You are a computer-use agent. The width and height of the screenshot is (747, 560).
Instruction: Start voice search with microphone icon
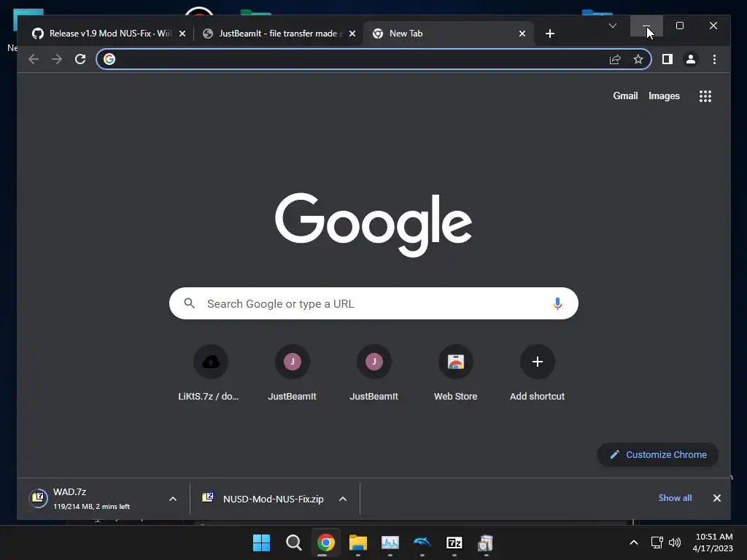pyautogui.click(x=557, y=303)
